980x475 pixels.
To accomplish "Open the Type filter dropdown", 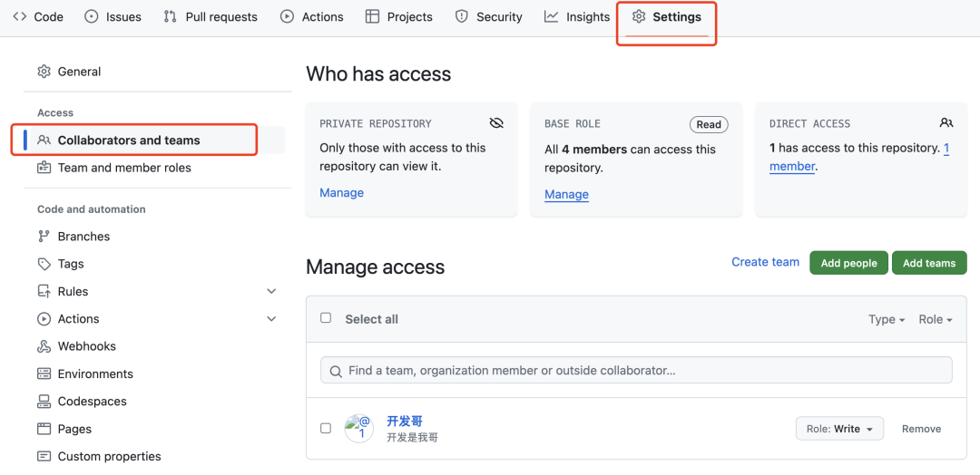I will tap(887, 320).
